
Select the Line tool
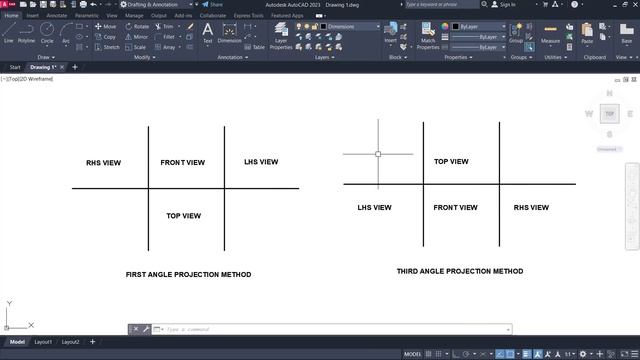coord(9,33)
